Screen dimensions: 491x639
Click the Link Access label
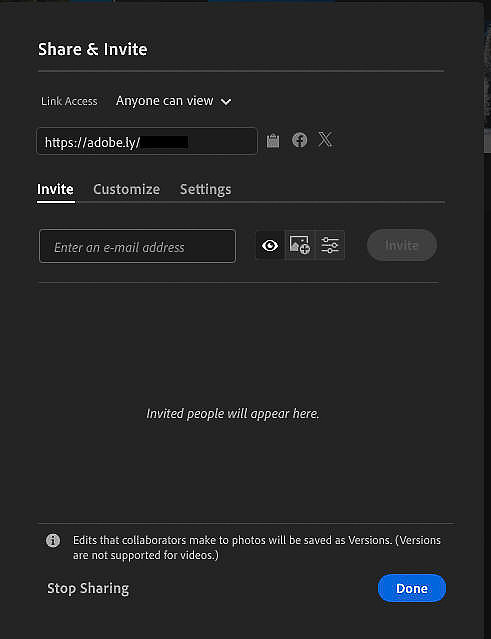(x=69, y=101)
